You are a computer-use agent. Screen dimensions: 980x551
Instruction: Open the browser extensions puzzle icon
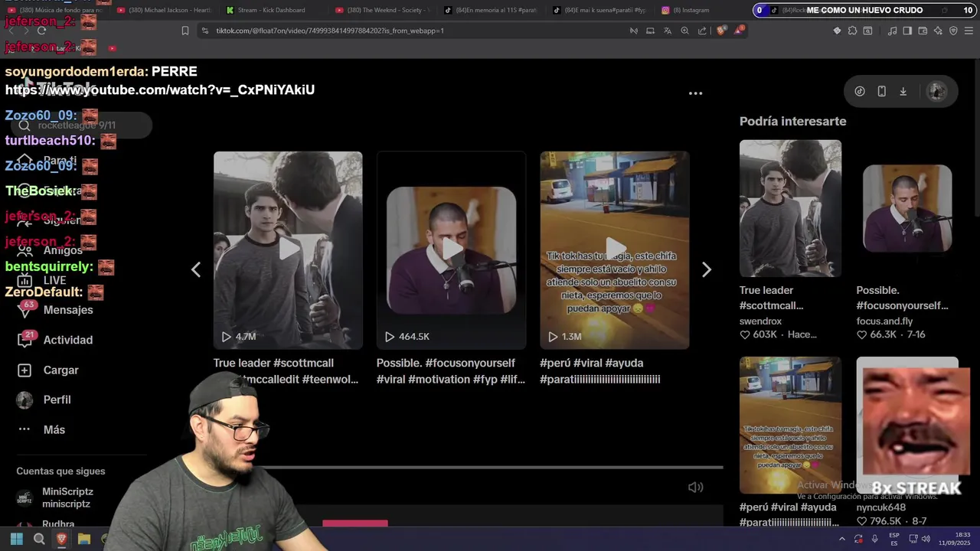click(x=852, y=31)
